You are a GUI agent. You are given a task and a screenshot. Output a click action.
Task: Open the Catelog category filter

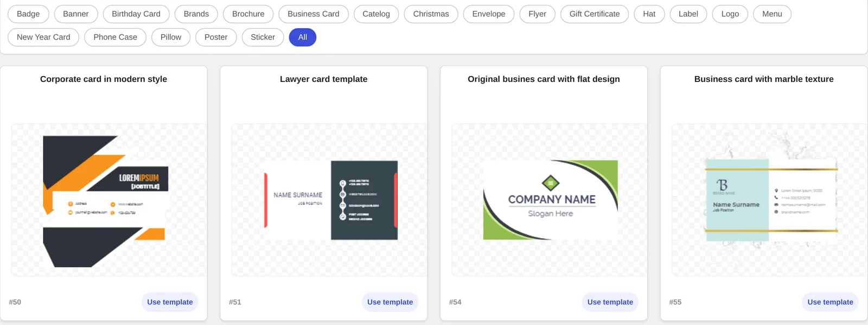coord(376,14)
